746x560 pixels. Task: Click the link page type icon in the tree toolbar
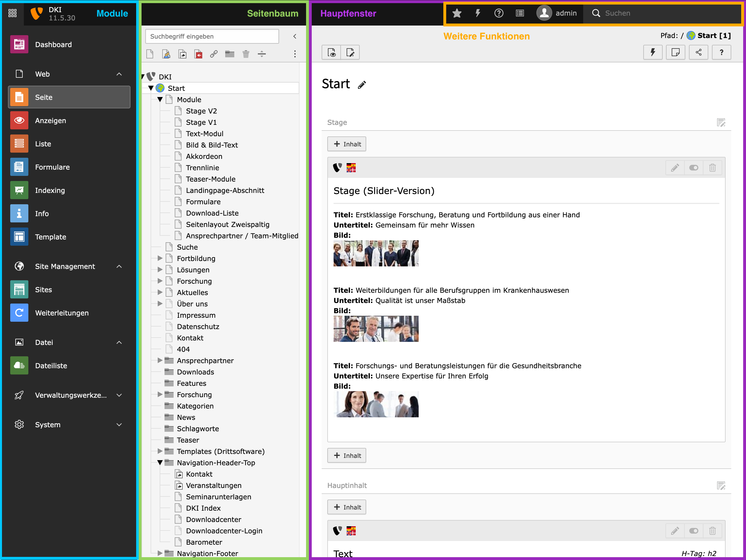(x=214, y=54)
